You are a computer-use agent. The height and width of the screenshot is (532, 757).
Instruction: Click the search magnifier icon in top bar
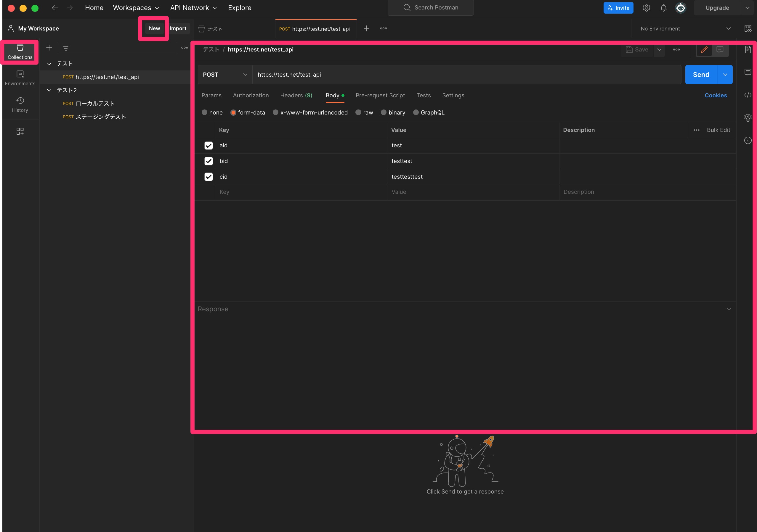(407, 7)
